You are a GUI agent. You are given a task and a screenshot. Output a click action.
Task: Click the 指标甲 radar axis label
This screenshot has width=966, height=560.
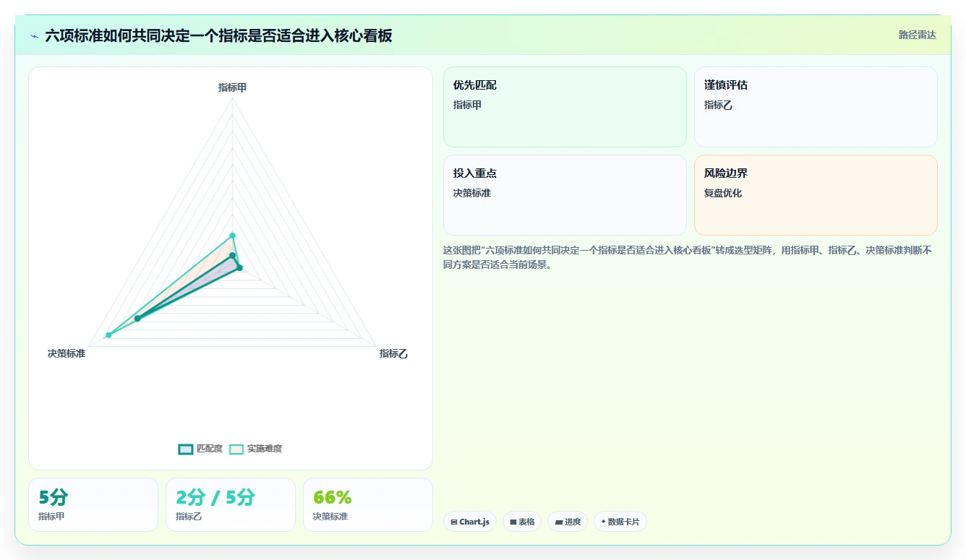pyautogui.click(x=232, y=87)
